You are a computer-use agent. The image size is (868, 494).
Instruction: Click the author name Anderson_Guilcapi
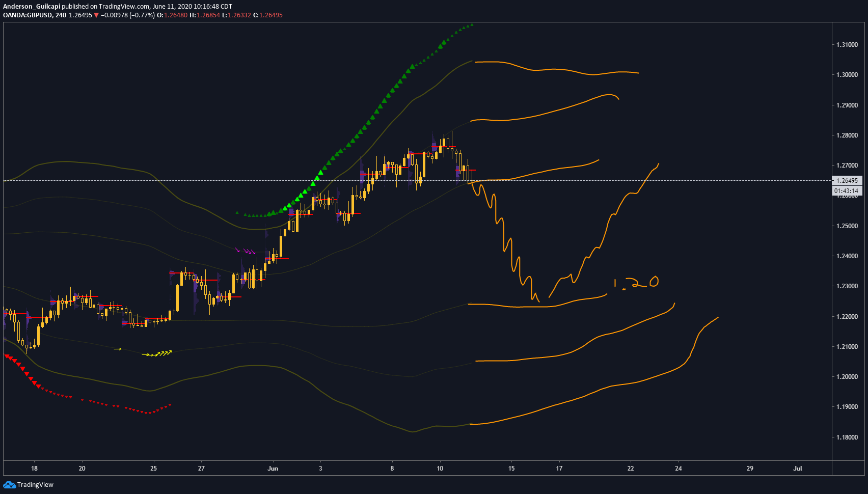[x=31, y=7]
